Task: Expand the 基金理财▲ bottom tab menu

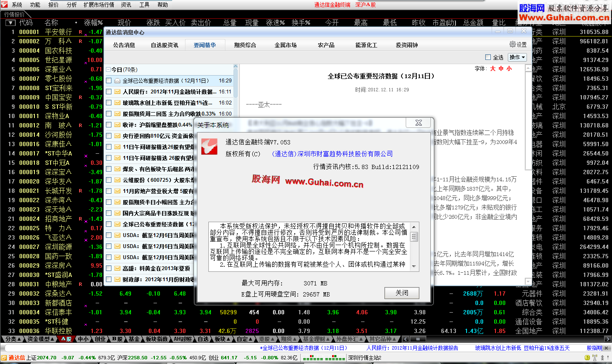Action: click(x=316, y=339)
